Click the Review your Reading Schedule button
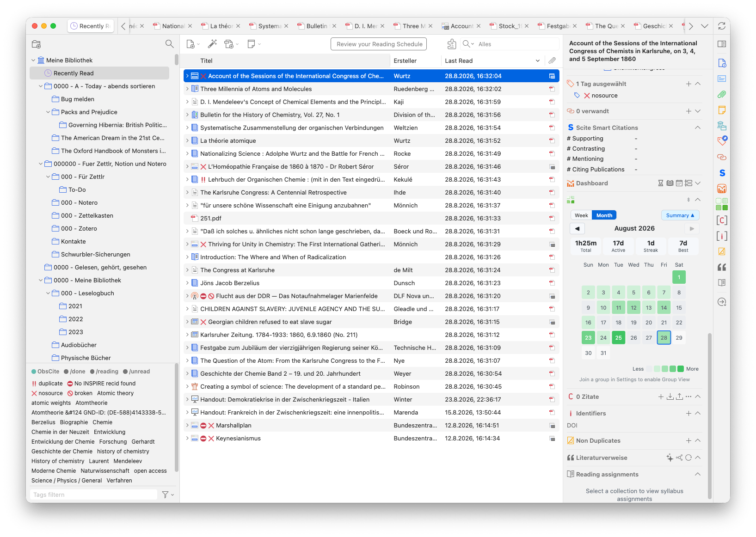Viewport: 756px width, 537px height. [379, 44]
